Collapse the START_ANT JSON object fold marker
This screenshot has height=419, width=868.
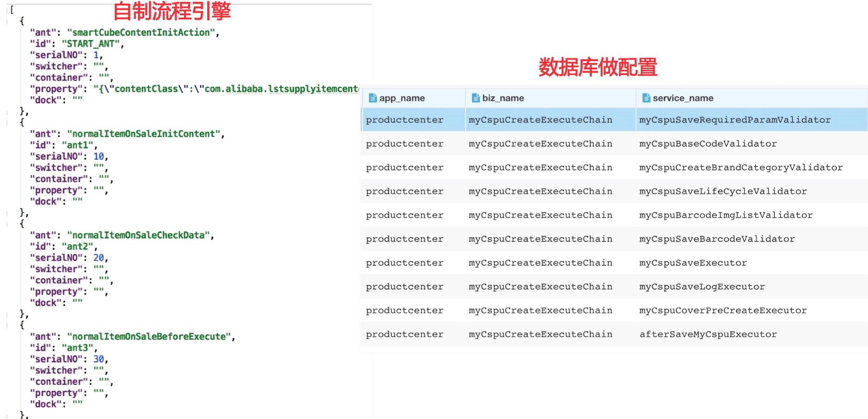pyautogui.click(x=6, y=20)
